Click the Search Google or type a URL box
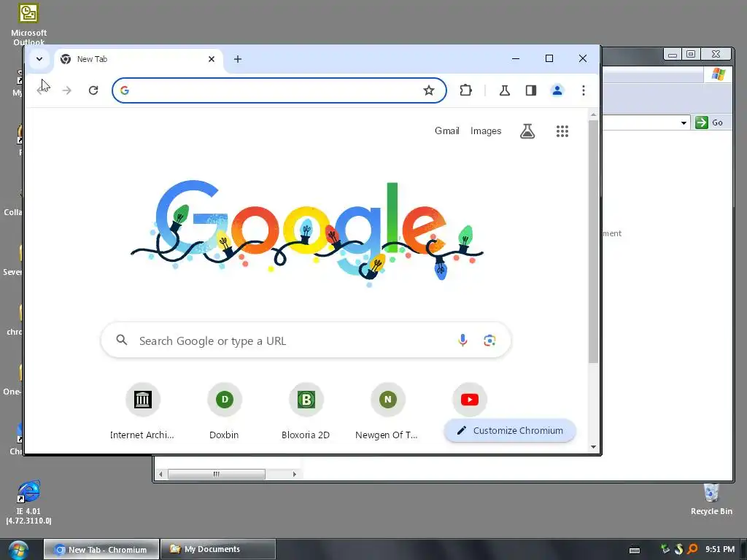This screenshot has height=560, width=747. 306,341
